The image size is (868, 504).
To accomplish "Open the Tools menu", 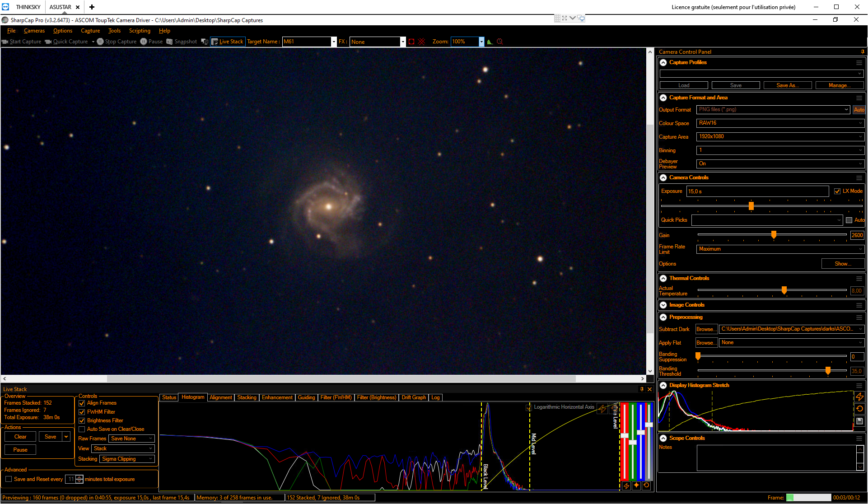I will pos(114,31).
